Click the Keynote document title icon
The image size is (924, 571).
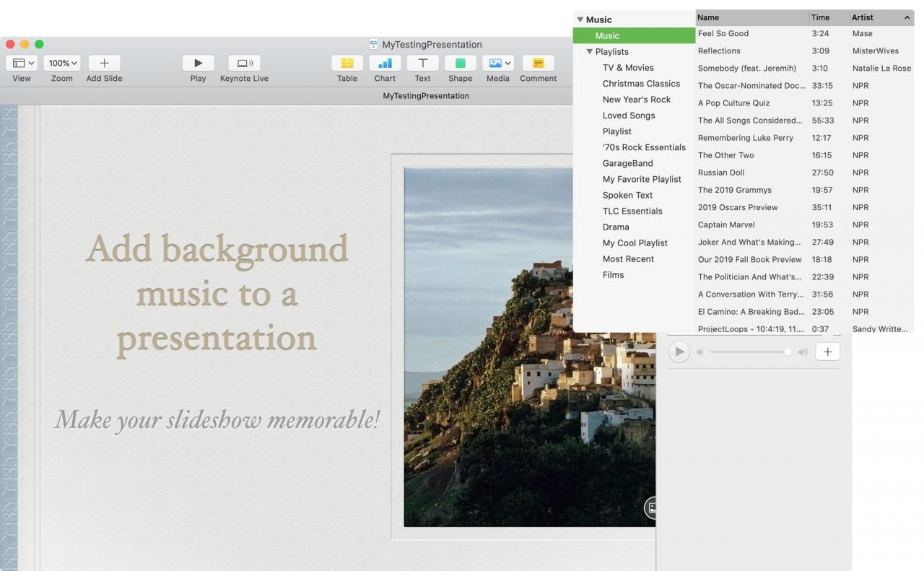pyautogui.click(x=373, y=44)
